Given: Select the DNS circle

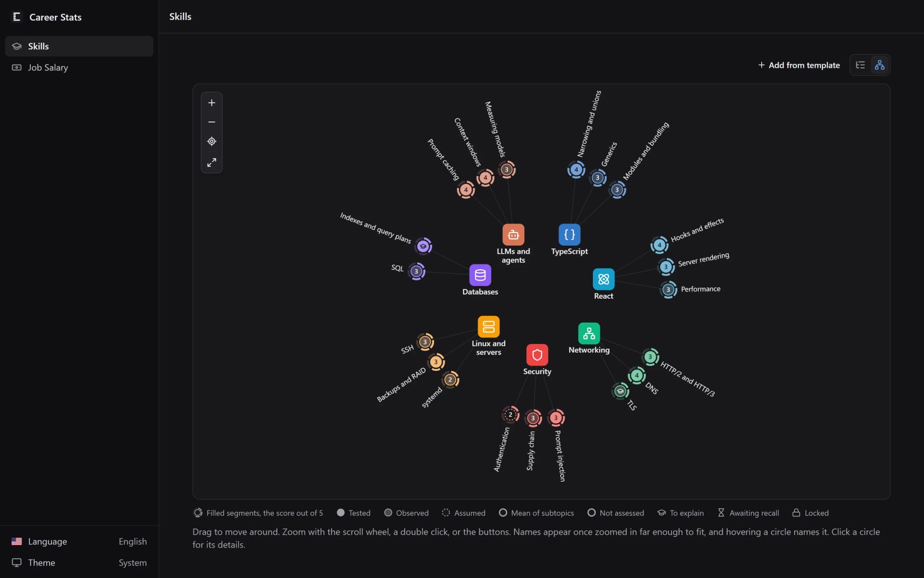Looking at the screenshot, I should coord(637,375).
